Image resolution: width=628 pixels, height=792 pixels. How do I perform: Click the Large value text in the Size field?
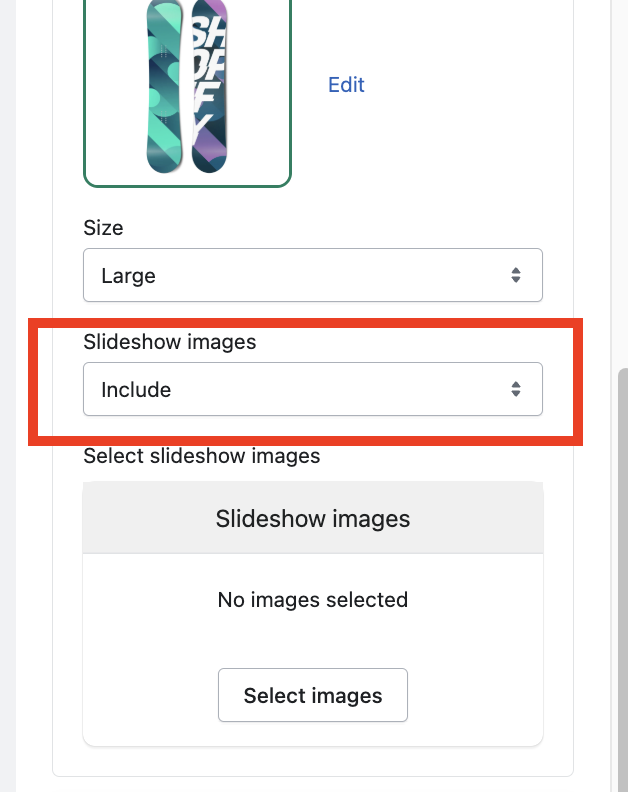(128, 275)
